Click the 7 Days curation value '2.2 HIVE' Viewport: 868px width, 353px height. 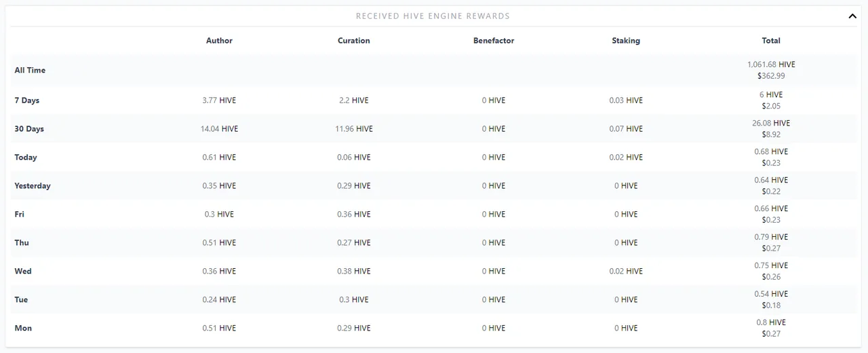(354, 100)
